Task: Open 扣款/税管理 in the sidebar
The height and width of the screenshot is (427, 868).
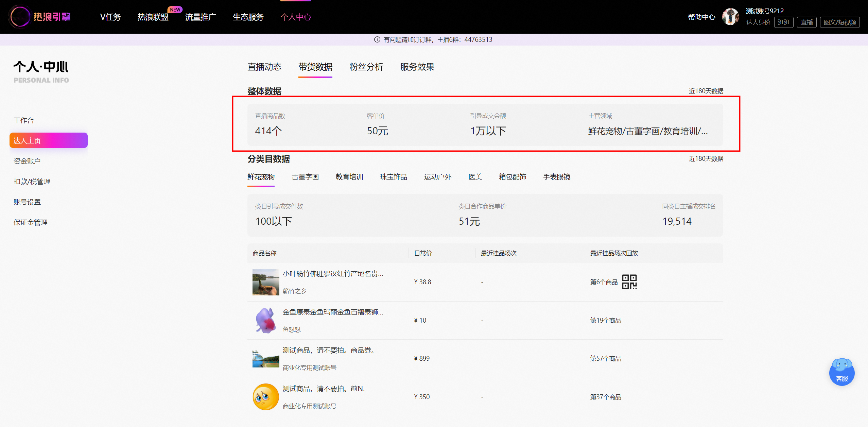Action: click(32, 182)
